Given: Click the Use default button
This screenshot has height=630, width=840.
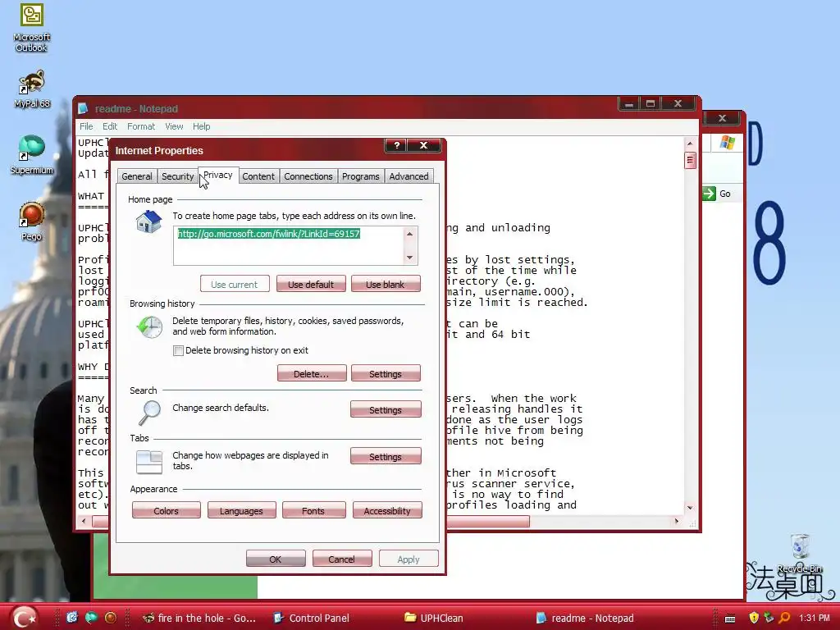Looking at the screenshot, I should (311, 284).
